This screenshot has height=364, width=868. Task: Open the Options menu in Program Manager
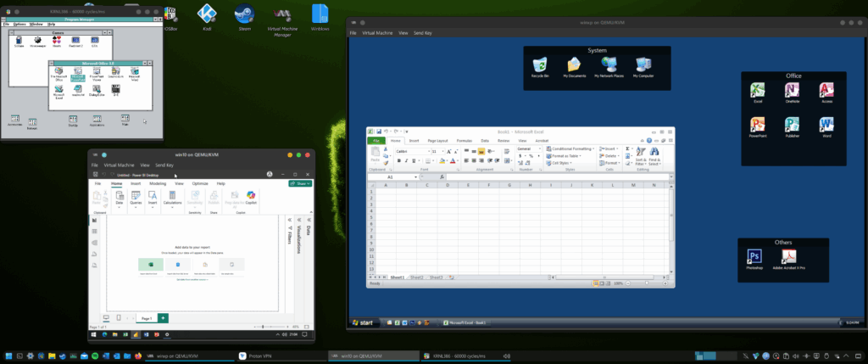(20, 25)
